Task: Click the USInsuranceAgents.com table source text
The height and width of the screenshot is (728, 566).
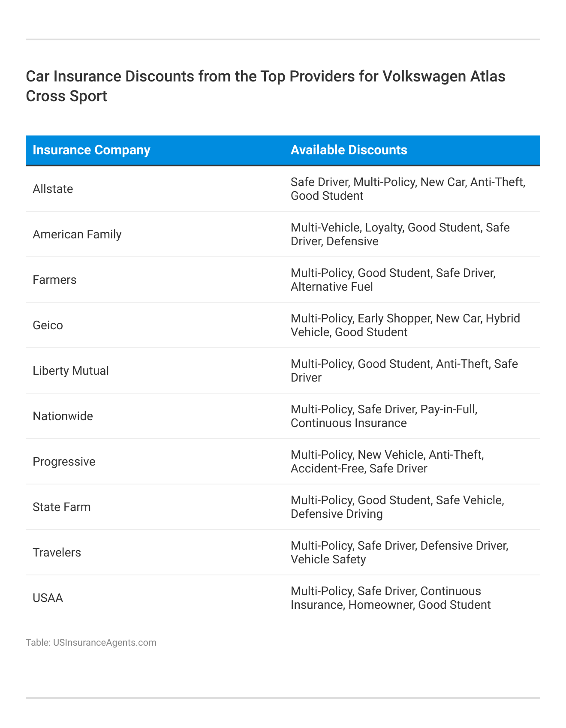Action: click(91, 643)
